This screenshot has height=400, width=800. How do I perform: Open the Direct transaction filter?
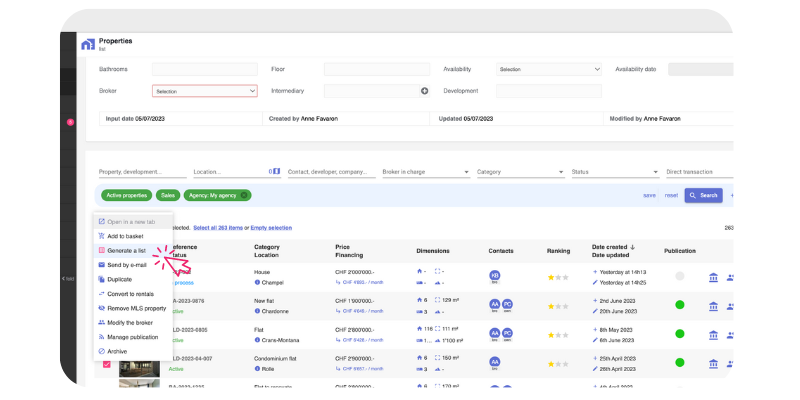click(699, 172)
